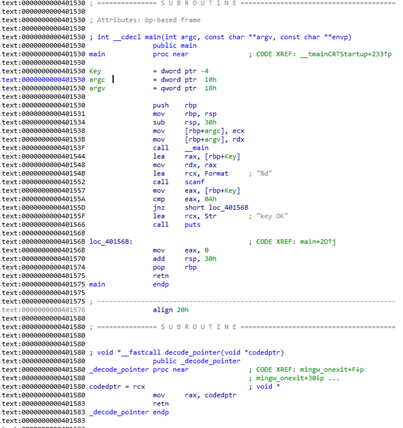Select the align 20h directive
The width and height of the screenshot is (403, 428).
click(171, 310)
